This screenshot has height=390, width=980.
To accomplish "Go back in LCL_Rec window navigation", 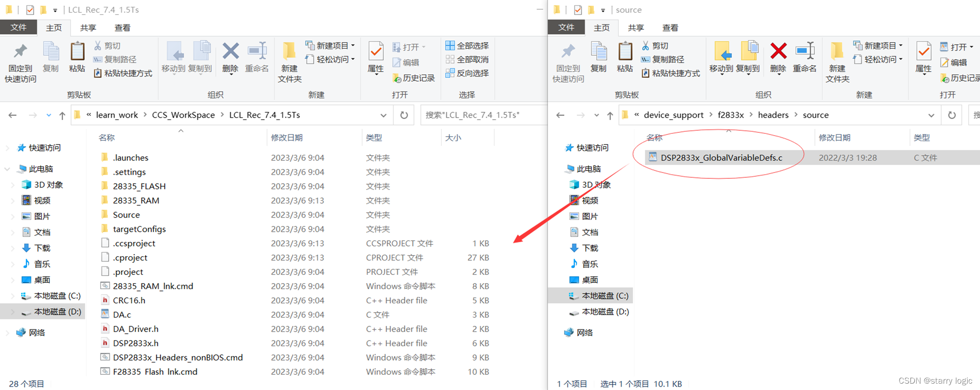I will [13, 115].
